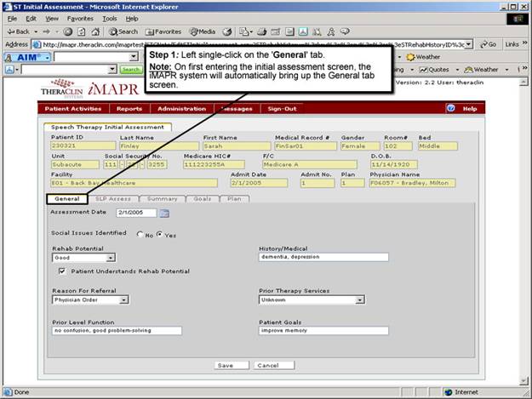Select 'No' for Social Issues Identified
The width and height of the screenshot is (532, 399).
(140, 234)
